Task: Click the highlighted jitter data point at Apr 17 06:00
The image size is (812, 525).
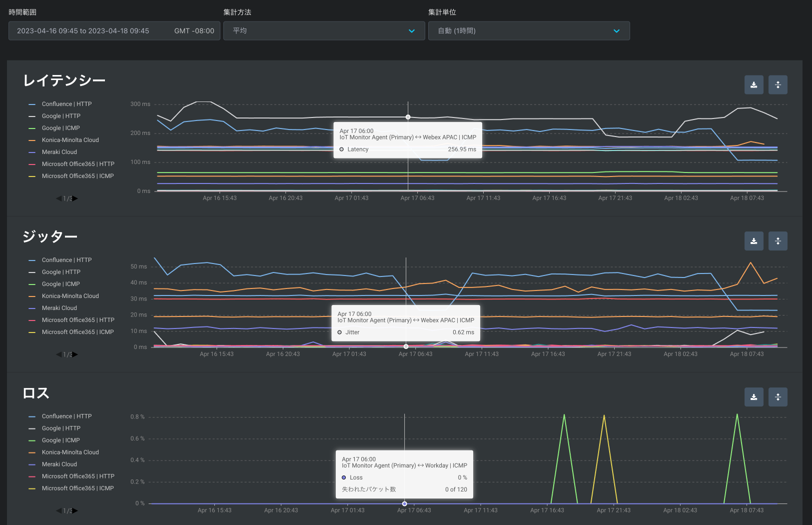Action: coord(406,346)
